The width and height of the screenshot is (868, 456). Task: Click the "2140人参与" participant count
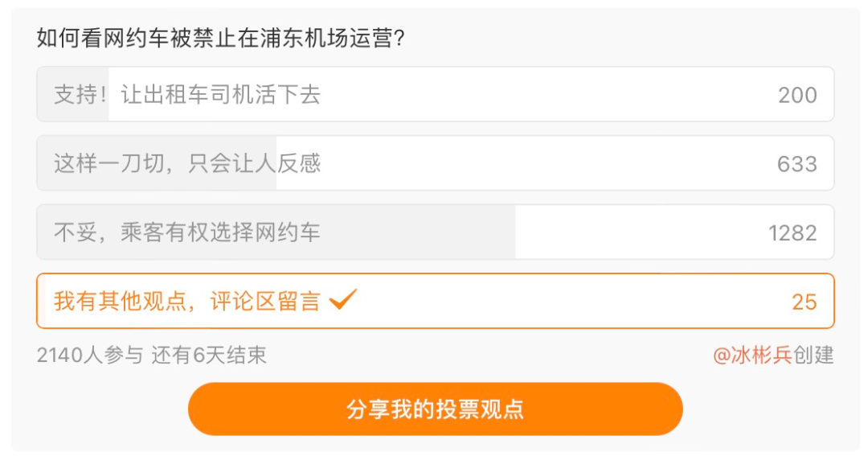point(89,355)
